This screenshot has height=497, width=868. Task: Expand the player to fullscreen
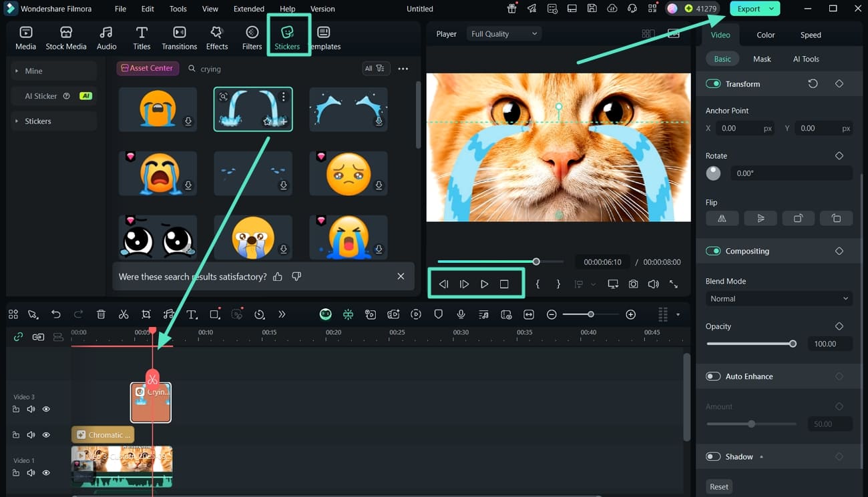(x=674, y=284)
